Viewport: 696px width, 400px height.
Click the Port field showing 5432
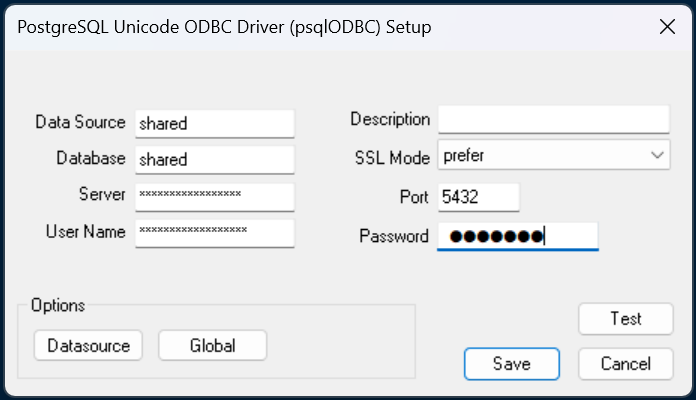coord(478,197)
